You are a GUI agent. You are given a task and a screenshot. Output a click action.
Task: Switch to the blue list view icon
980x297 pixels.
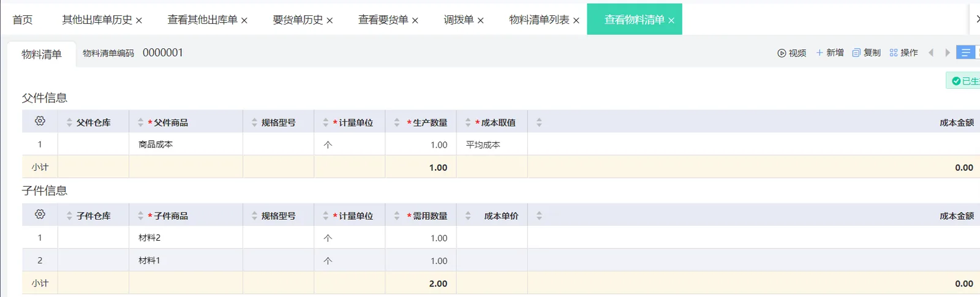(965, 53)
